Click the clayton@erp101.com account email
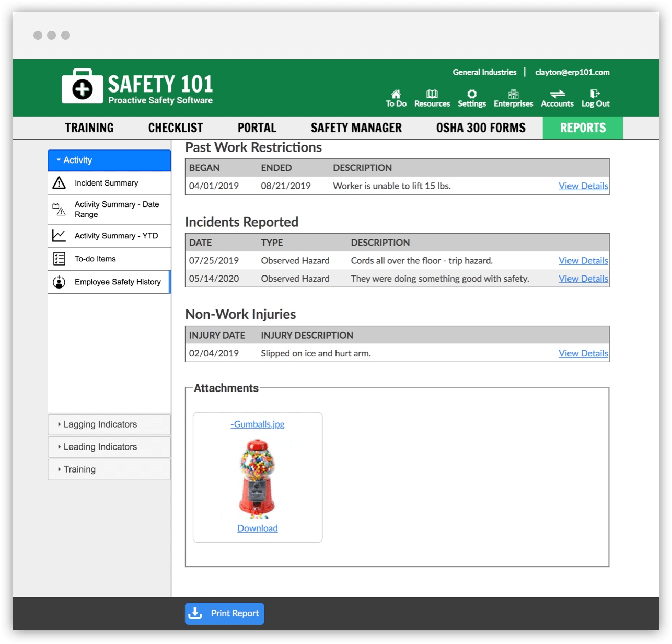This screenshot has height=644, width=672. click(x=572, y=72)
